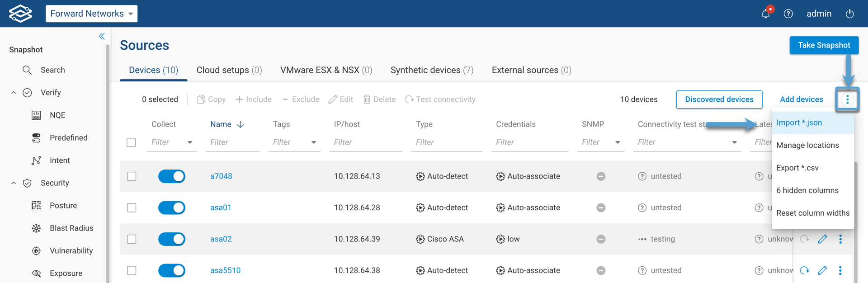Sort by the Name column arrow
This screenshot has width=868, height=283.
click(x=241, y=124)
